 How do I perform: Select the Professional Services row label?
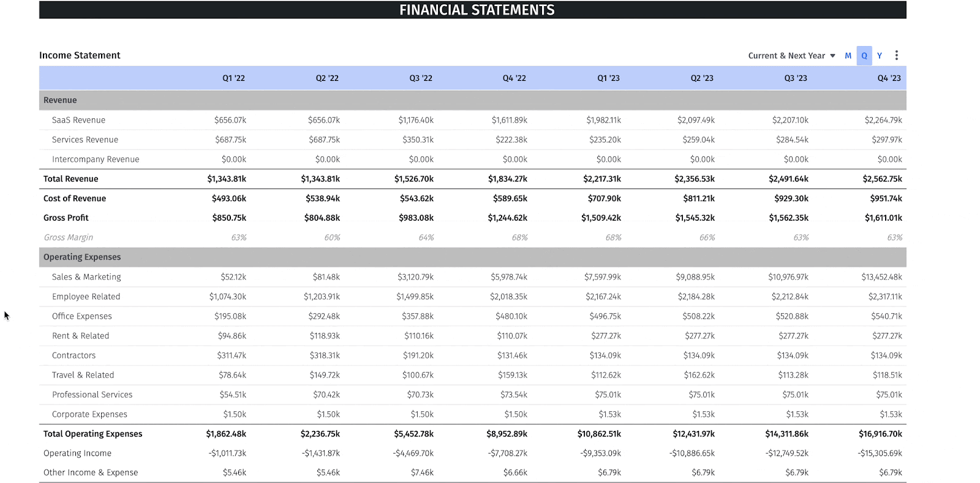[92, 395]
